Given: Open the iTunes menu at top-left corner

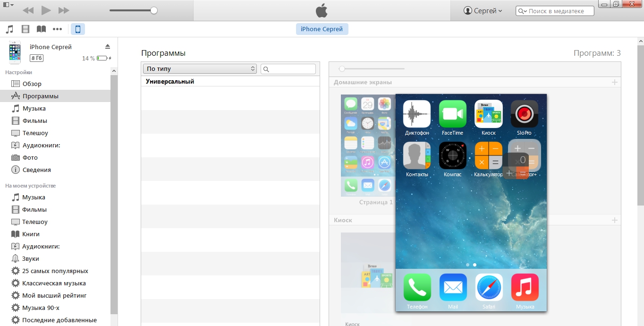Looking at the screenshot, I should 8,4.
